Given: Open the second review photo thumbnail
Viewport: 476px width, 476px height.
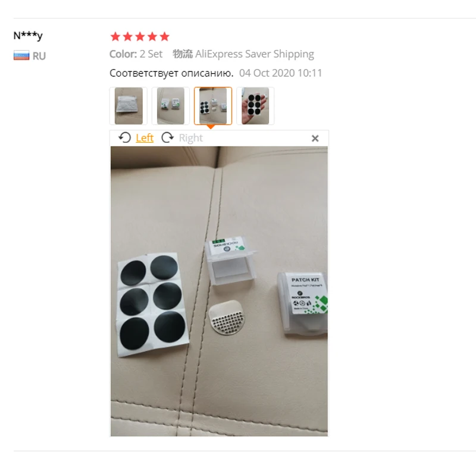Looking at the screenshot, I should coord(171,106).
